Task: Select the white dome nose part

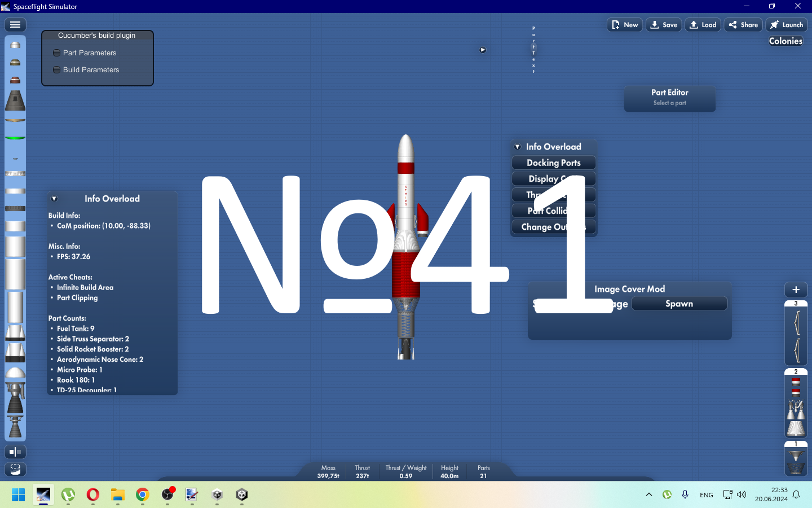Action: pyautogui.click(x=15, y=373)
